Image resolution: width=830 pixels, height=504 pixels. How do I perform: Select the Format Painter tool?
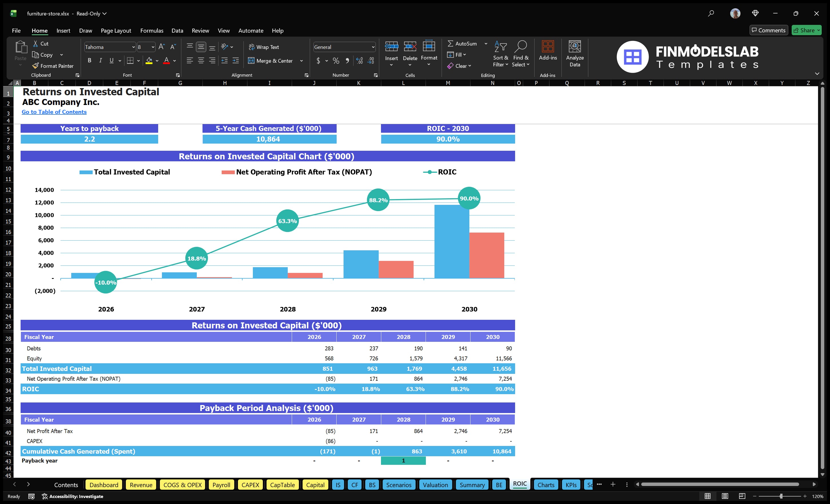pos(53,66)
